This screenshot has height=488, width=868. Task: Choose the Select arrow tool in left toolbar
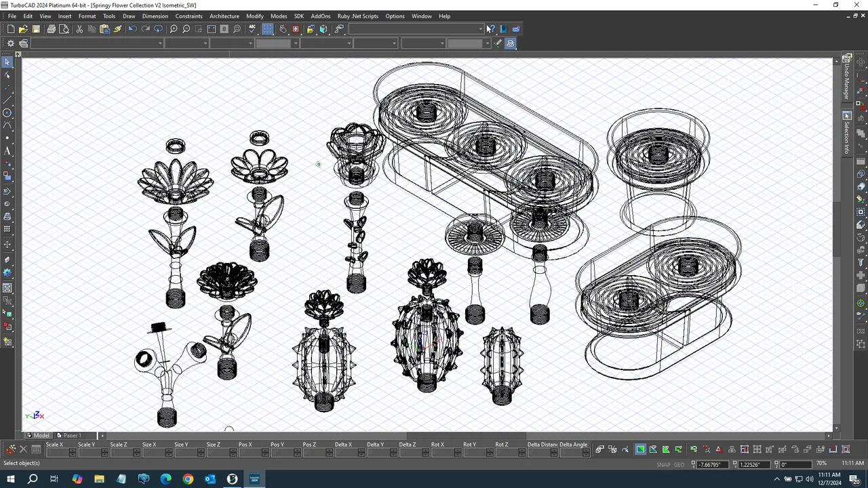[7, 62]
